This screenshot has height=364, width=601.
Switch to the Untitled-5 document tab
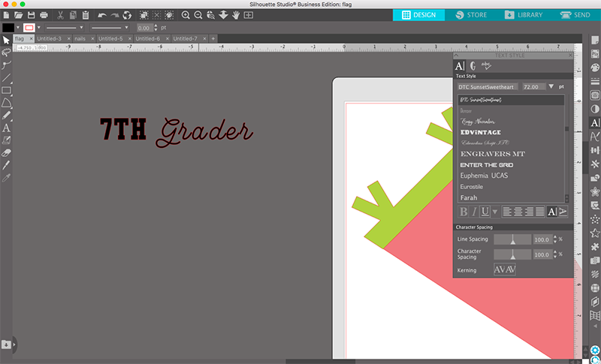[110, 39]
